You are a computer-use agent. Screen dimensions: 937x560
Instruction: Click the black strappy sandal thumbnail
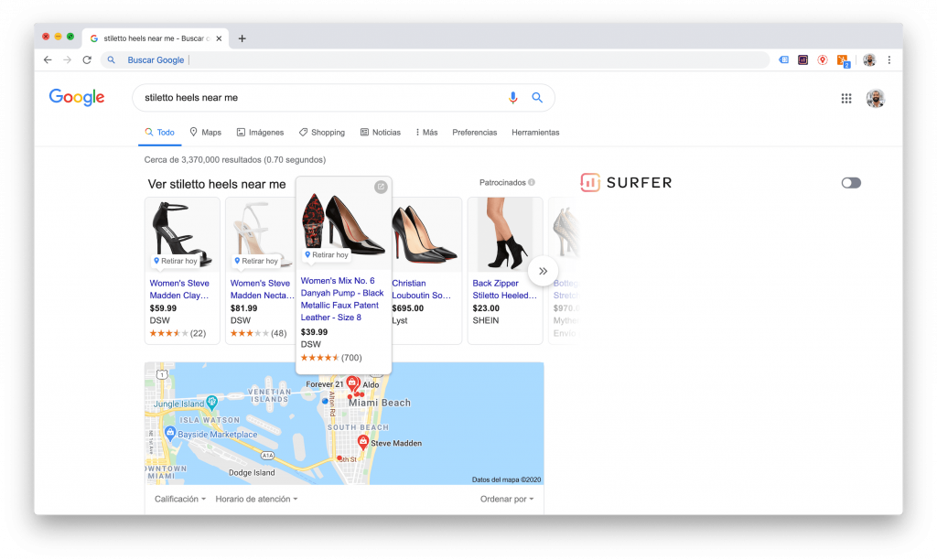182,233
